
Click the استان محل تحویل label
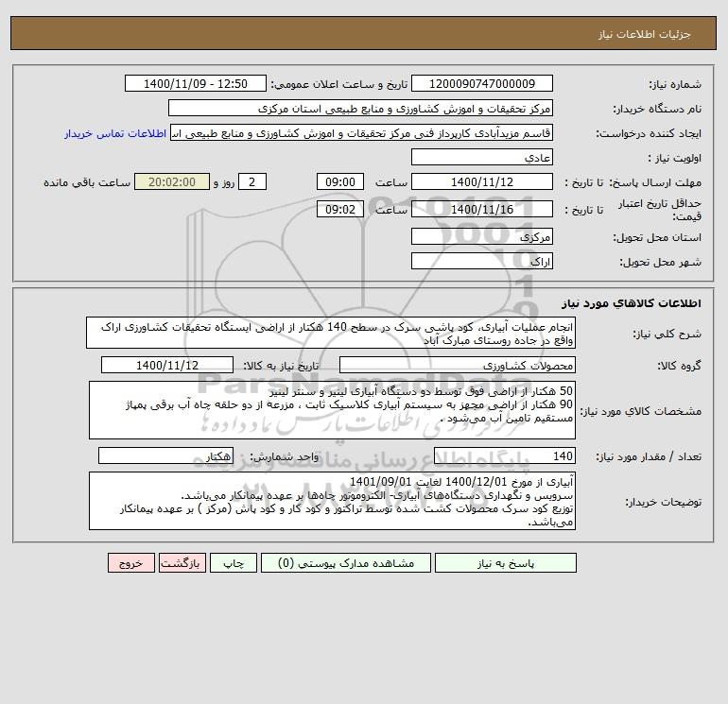click(x=657, y=237)
